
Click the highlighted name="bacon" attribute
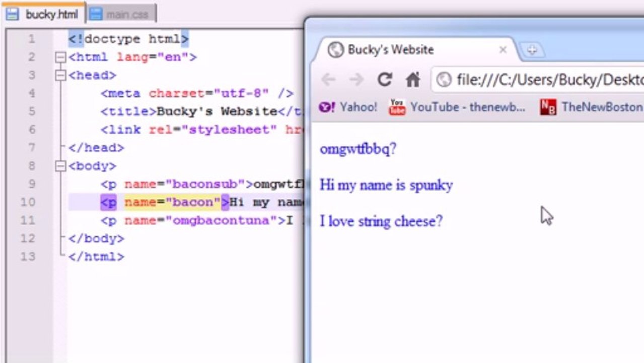tap(173, 202)
